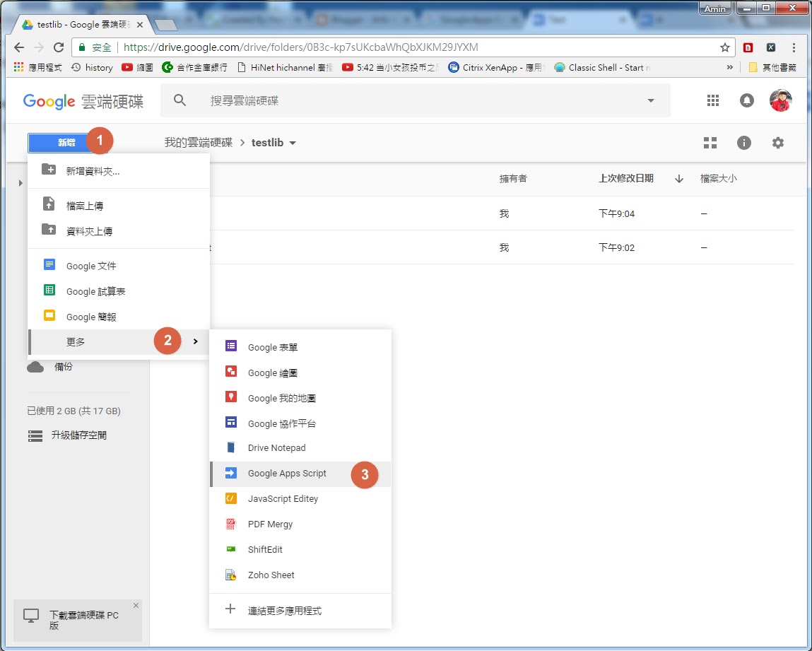812x651 pixels.
Task: Select 資料夾上傳 menu entry
Action: pyautogui.click(x=119, y=231)
